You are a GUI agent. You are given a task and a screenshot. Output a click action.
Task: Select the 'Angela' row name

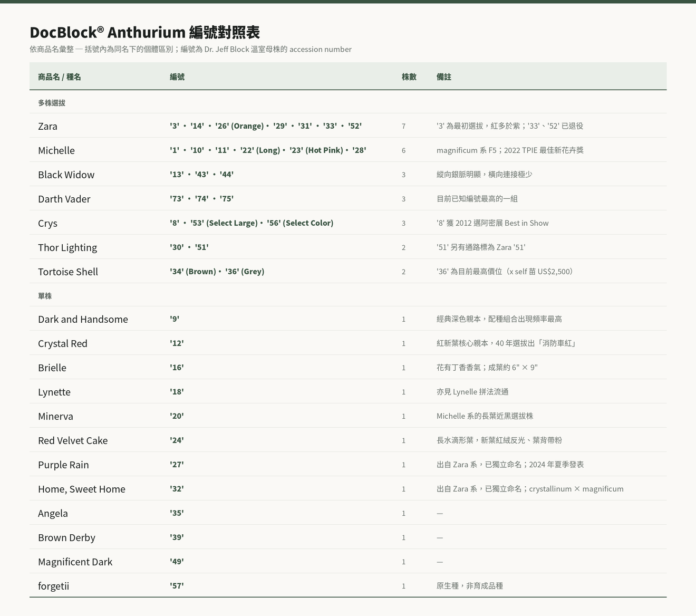(x=53, y=513)
